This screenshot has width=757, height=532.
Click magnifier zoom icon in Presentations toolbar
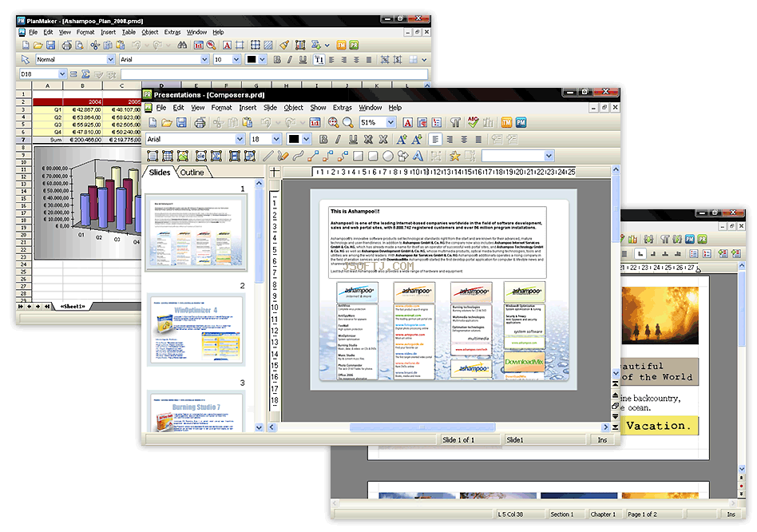[347, 123]
